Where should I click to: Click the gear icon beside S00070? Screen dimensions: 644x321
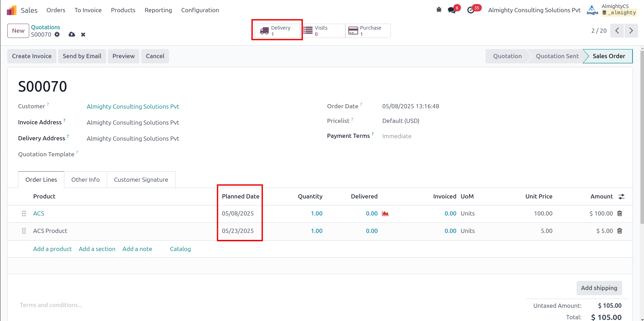click(x=57, y=34)
